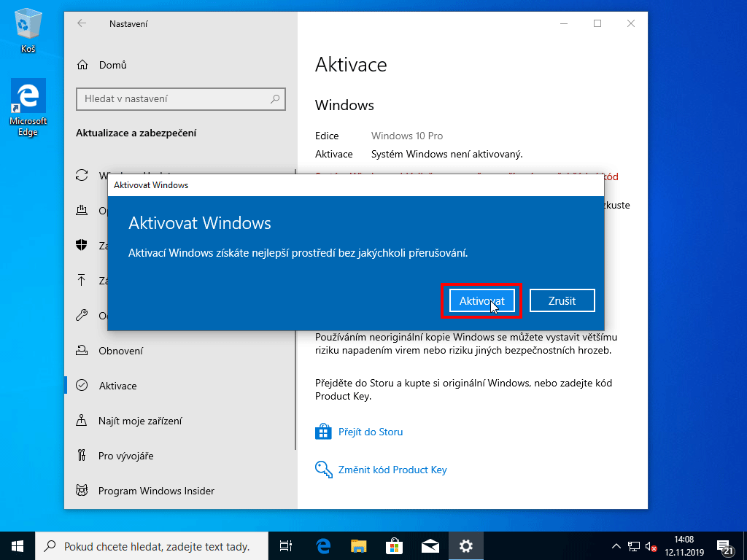747x560 pixels.
Task: Close the Nastavení window
Action: click(x=631, y=23)
